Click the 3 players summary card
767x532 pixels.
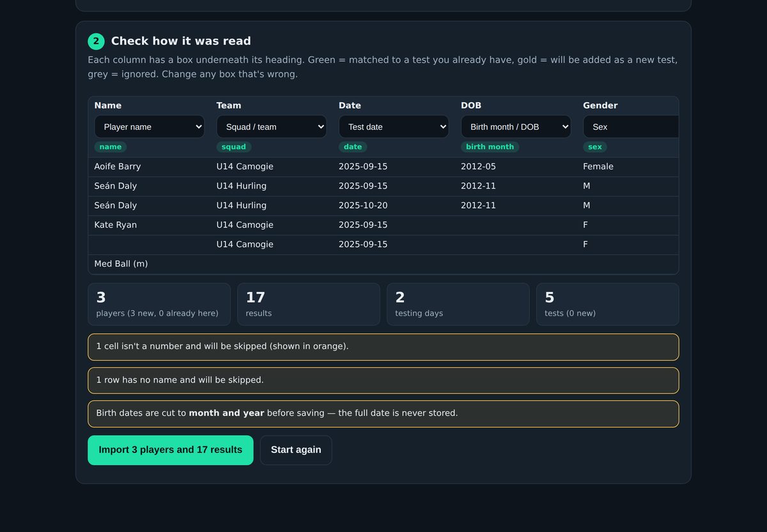[x=159, y=305]
